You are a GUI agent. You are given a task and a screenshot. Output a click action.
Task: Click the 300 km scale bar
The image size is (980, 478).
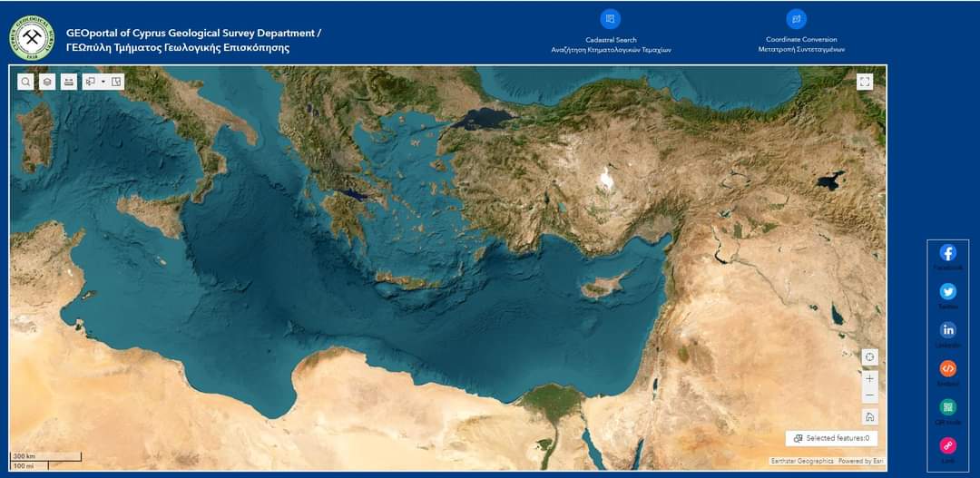[45, 456]
